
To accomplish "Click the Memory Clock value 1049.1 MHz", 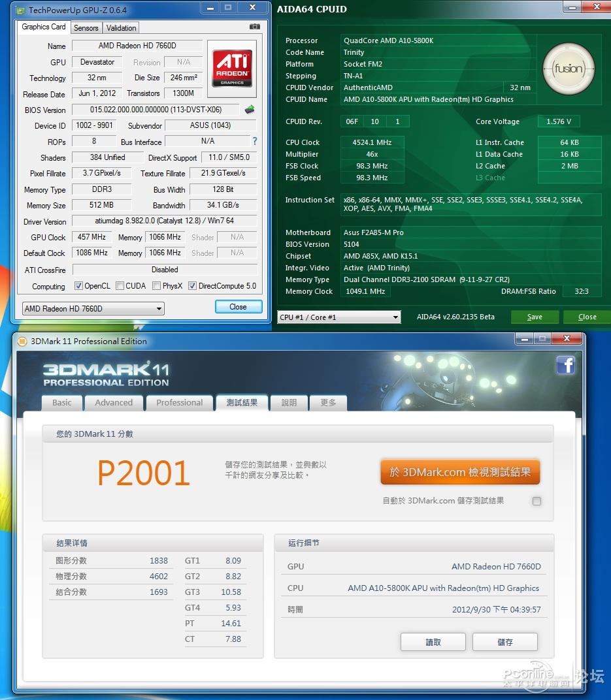I will [365, 291].
